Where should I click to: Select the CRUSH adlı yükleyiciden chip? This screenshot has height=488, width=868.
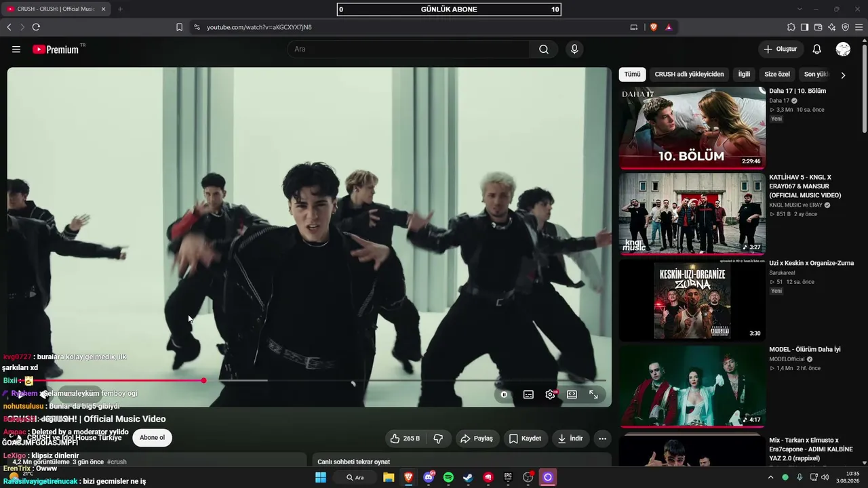pyautogui.click(x=689, y=75)
